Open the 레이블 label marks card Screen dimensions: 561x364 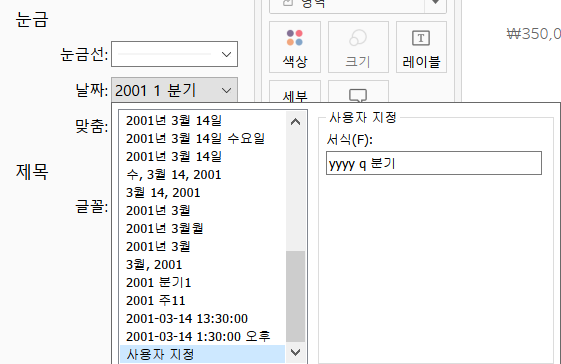click(421, 47)
